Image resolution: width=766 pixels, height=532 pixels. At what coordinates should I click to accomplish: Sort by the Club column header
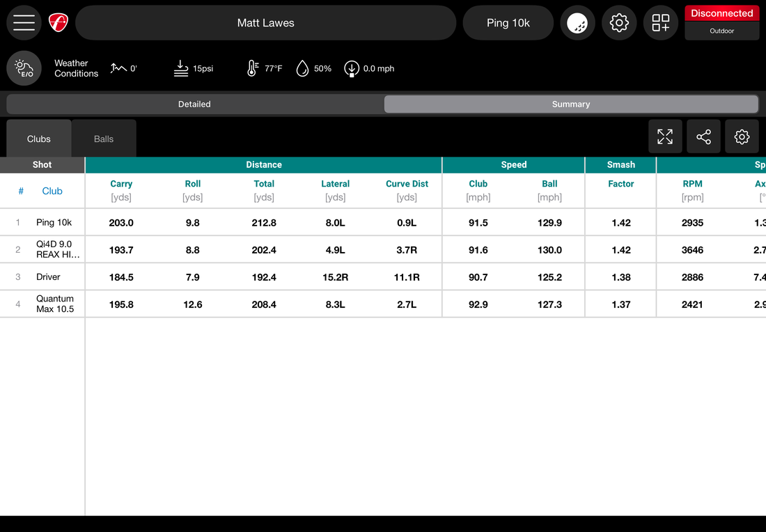point(52,191)
